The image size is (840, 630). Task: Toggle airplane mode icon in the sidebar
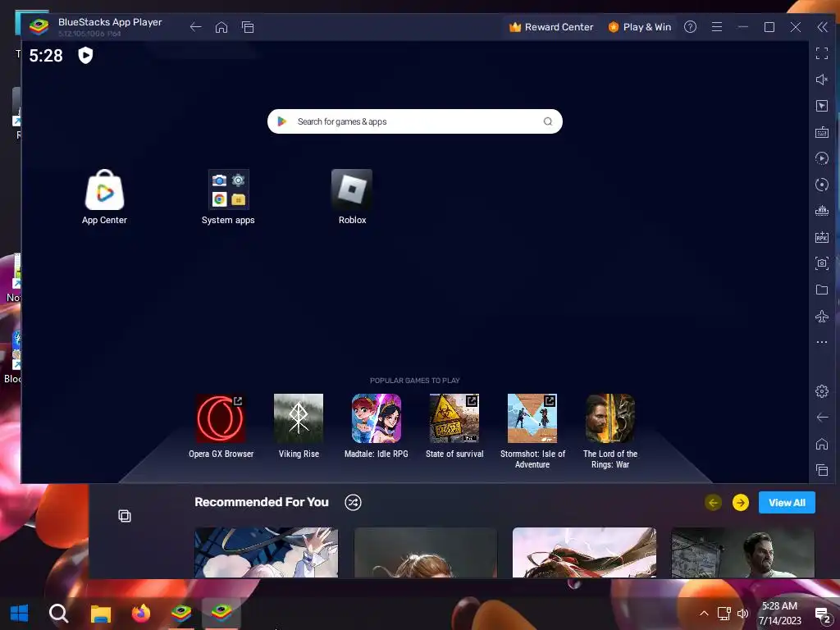click(822, 316)
